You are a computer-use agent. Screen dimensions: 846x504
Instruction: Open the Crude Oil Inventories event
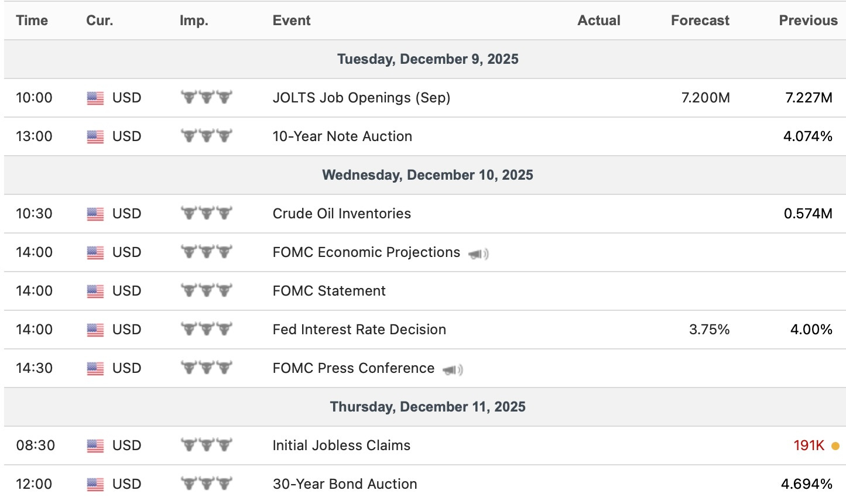click(x=341, y=214)
